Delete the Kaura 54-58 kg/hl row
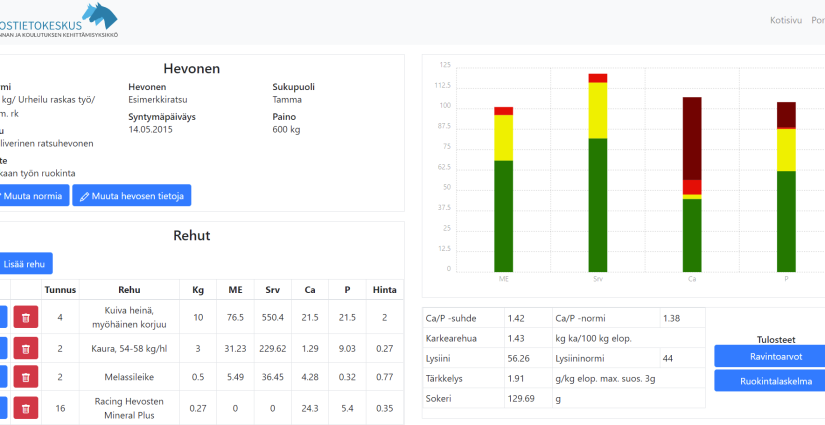Screen dimensions: 825x425 (x=26, y=347)
